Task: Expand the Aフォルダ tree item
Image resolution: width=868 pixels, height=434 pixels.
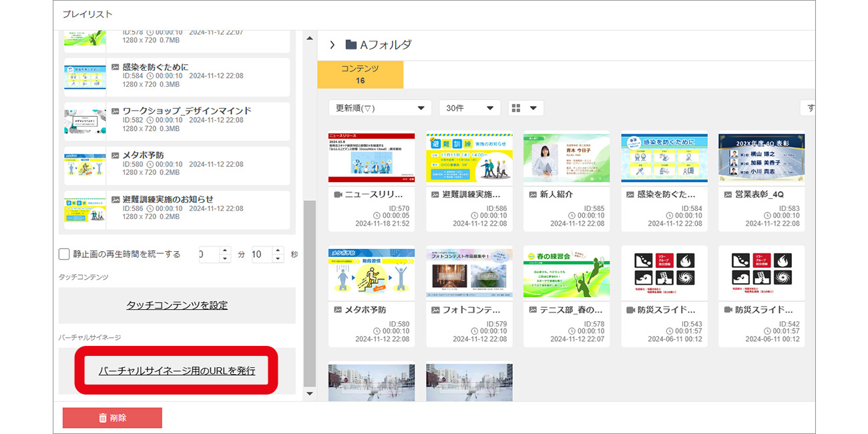Action: 332,43
